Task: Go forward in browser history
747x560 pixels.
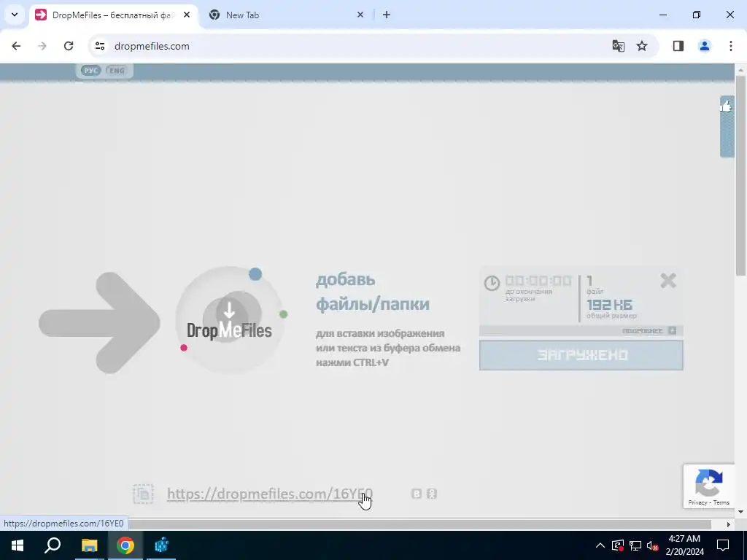Action: coord(42,46)
